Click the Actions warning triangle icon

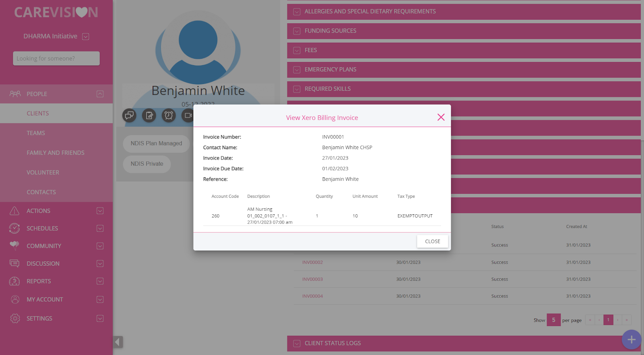pos(14,211)
